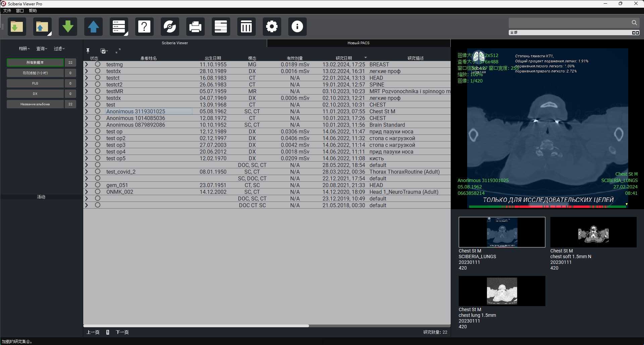Toggle status circle for testmg
The height and width of the screenshot is (345, 644).
tap(98, 64)
